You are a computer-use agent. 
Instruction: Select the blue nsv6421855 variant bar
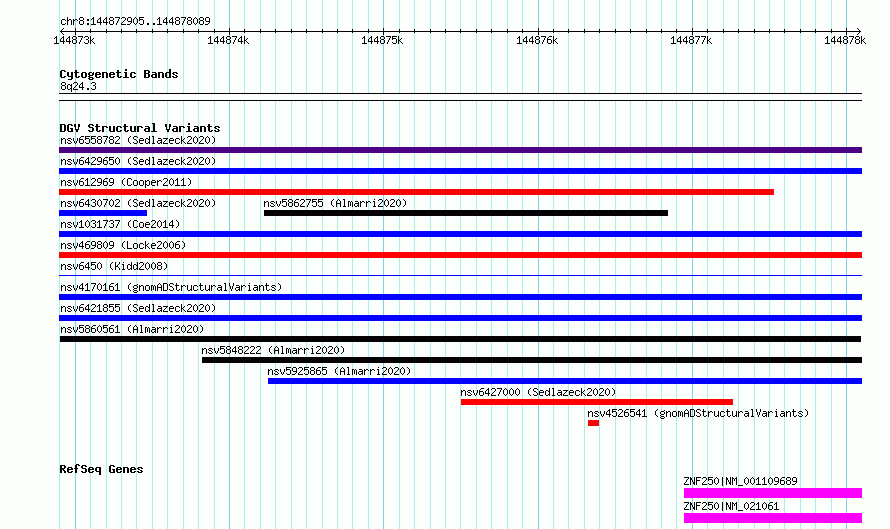pyautogui.click(x=460, y=318)
